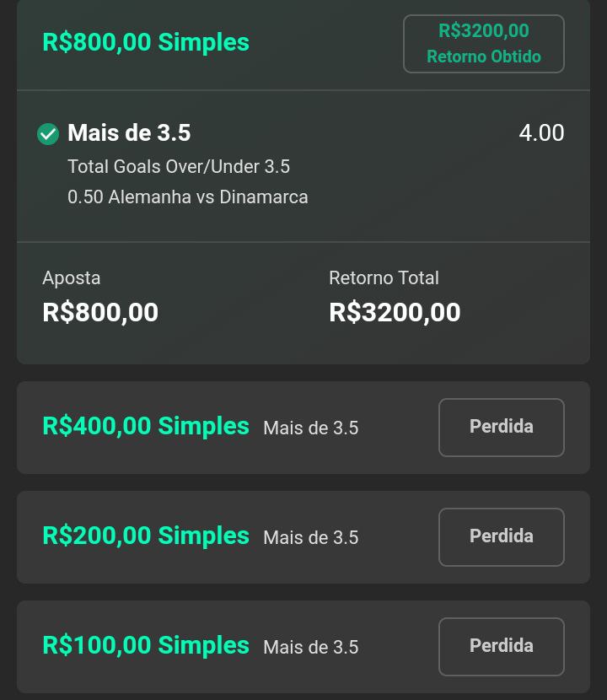Image resolution: width=607 pixels, height=700 pixels.
Task: Click the green checkmark won-bet icon
Action: pyautogui.click(x=48, y=134)
